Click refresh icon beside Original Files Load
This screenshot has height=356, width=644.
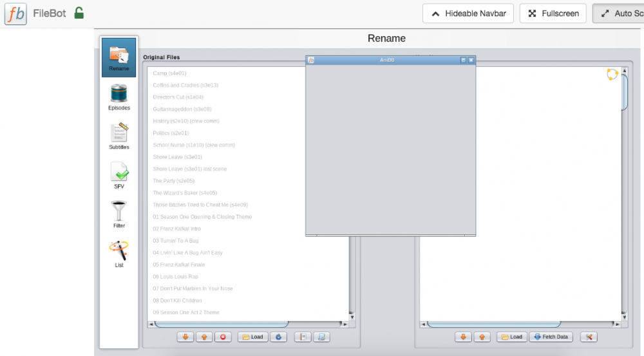(278, 337)
